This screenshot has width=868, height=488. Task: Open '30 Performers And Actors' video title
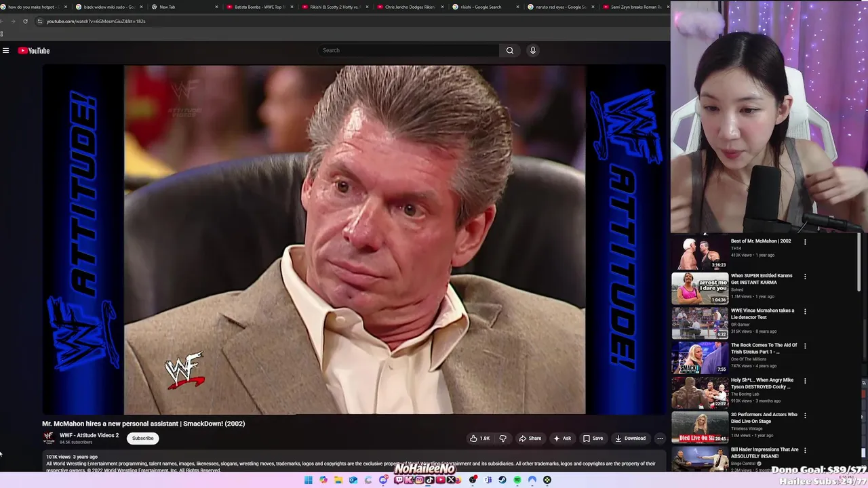(x=764, y=418)
